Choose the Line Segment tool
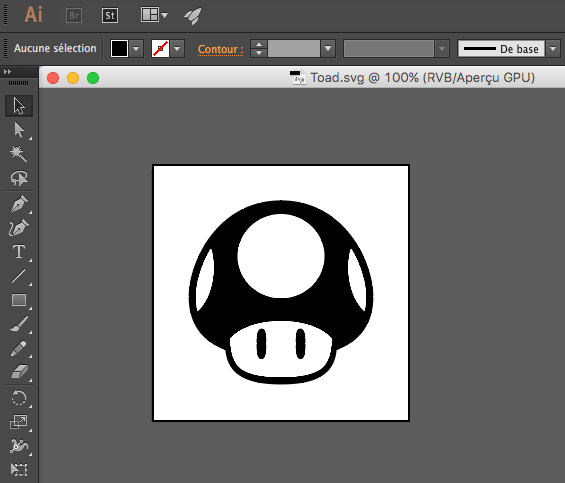Screen dimensions: 565x483 click(x=19, y=276)
